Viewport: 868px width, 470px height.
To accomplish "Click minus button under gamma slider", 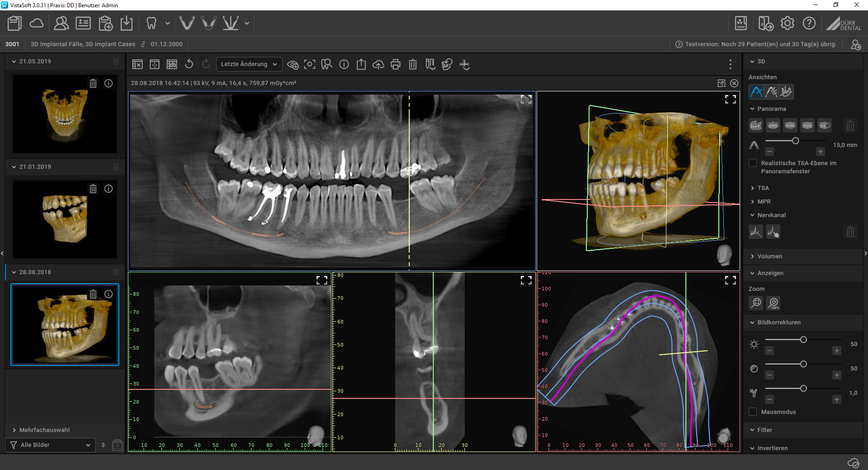I will click(x=769, y=399).
